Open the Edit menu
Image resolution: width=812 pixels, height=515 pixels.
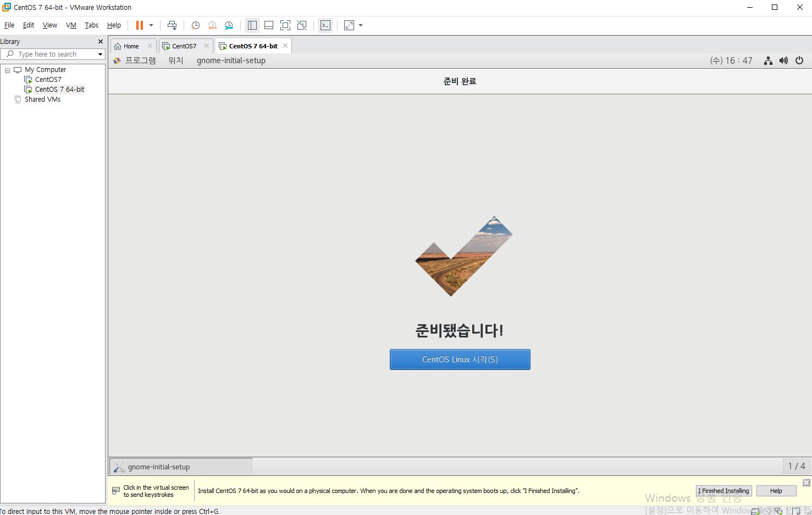(x=29, y=25)
